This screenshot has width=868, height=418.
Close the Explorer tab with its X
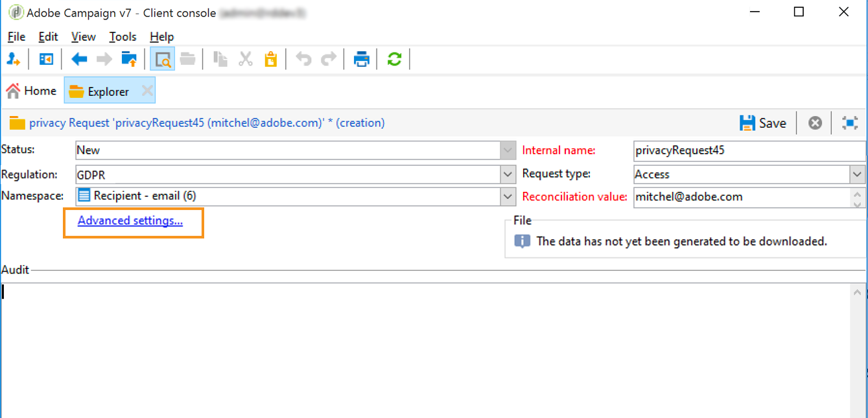(147, 91)
